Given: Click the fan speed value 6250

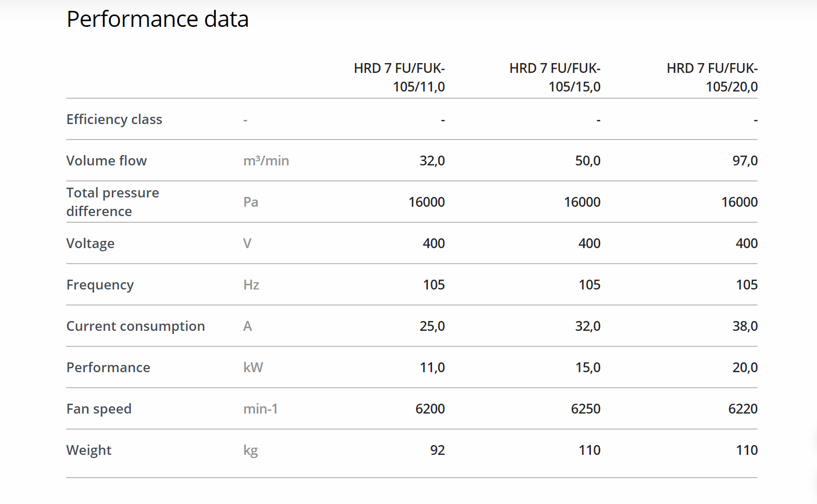Looking at the screenshot, I should click(585, 409).
